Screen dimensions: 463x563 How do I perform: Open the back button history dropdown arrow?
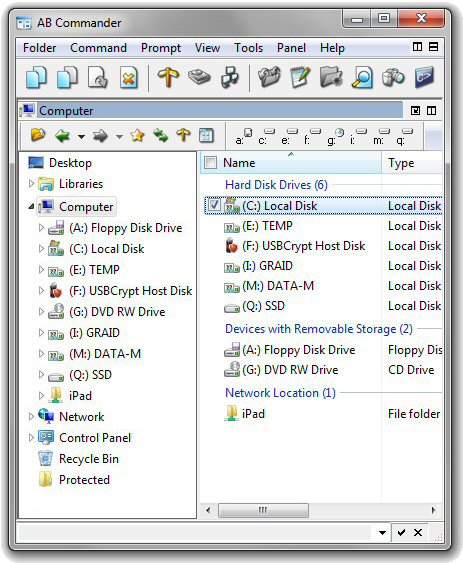[82, 137]
